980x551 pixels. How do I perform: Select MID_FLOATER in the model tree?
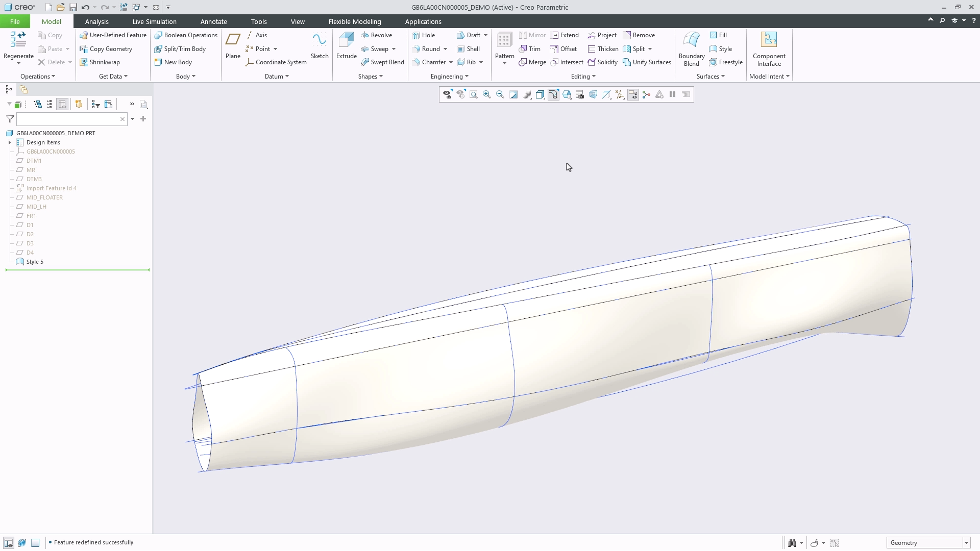click(44, 197)
